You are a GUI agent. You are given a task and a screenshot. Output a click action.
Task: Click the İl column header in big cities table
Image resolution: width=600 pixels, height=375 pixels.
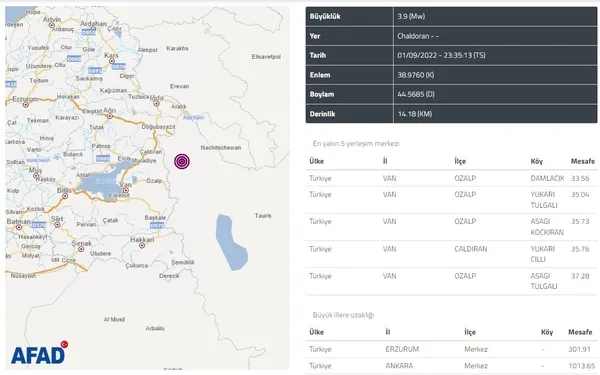click(388, 332)
